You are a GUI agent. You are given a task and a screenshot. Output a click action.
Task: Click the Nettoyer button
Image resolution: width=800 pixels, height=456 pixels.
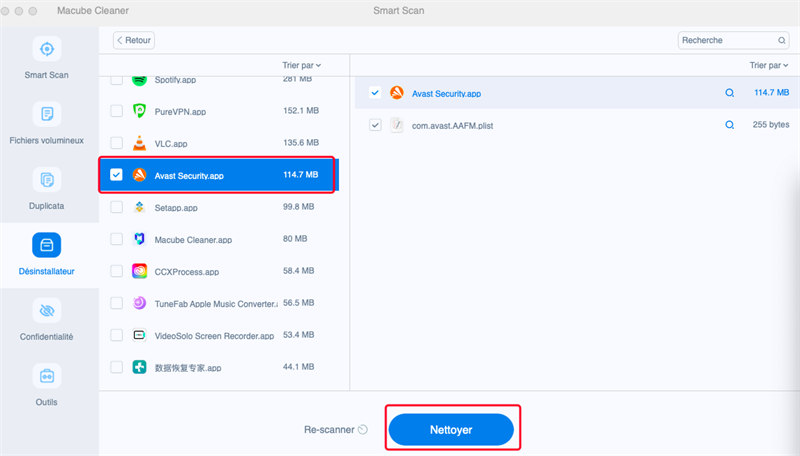click(x=451, y=429)
